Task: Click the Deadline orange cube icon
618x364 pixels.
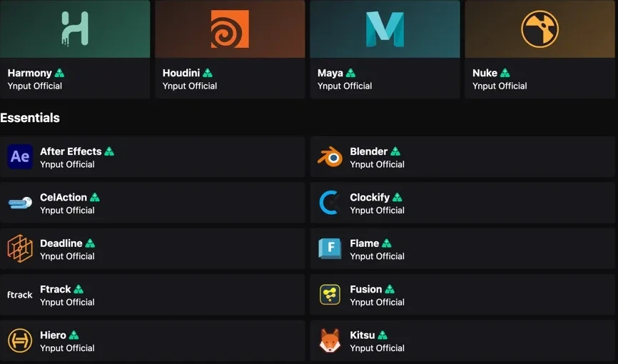Action: pos(20,248)
